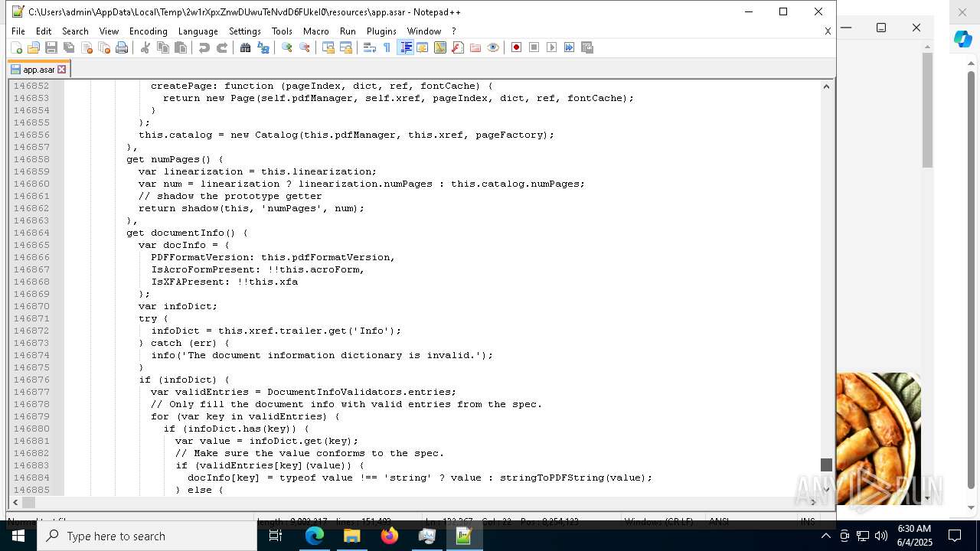Print the document via printer icon
Screen dimensions: 980x551
click(x=122, y=47)
